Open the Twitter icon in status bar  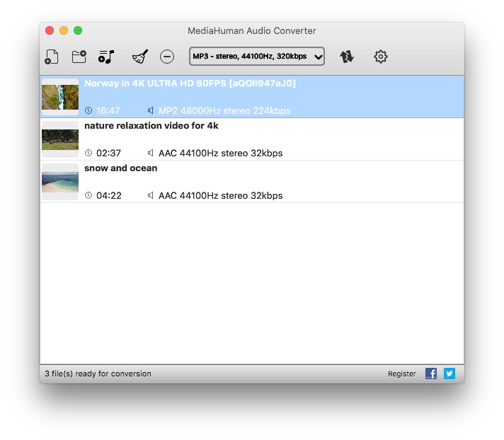(x=449, y=374)
